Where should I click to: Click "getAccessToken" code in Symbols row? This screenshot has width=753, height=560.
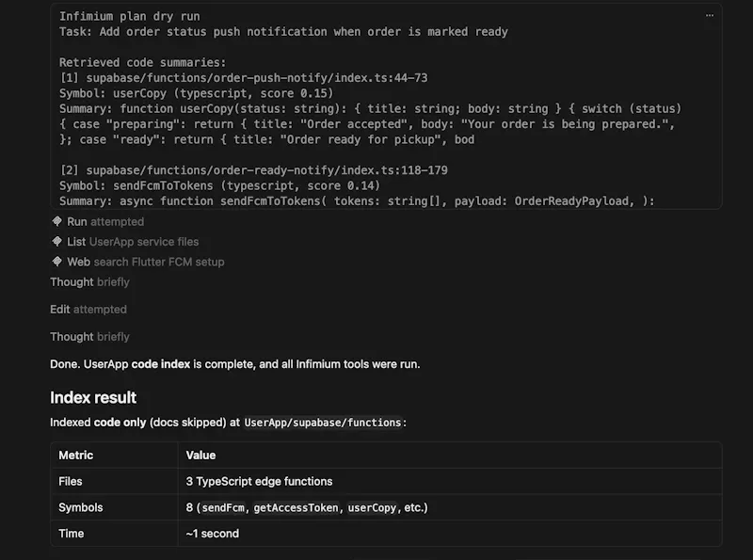click(296, 507)
